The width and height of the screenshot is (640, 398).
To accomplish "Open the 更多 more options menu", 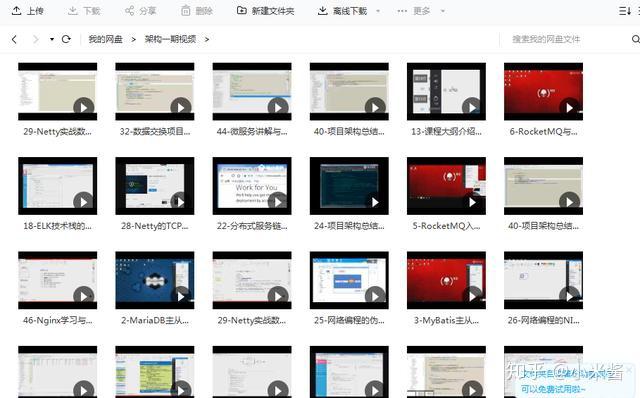I will coord(414,11).
